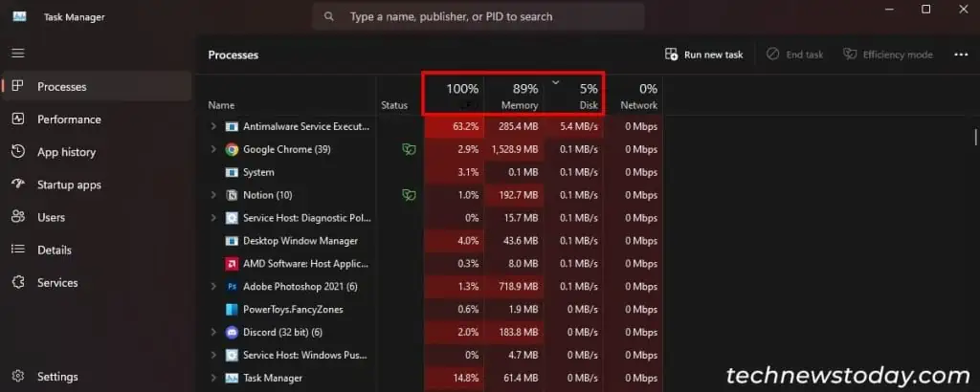Image resolution: width=980 pixels, height=392 pixels.
Task: Switch to the App history tab
Action: tap(97, 152)
